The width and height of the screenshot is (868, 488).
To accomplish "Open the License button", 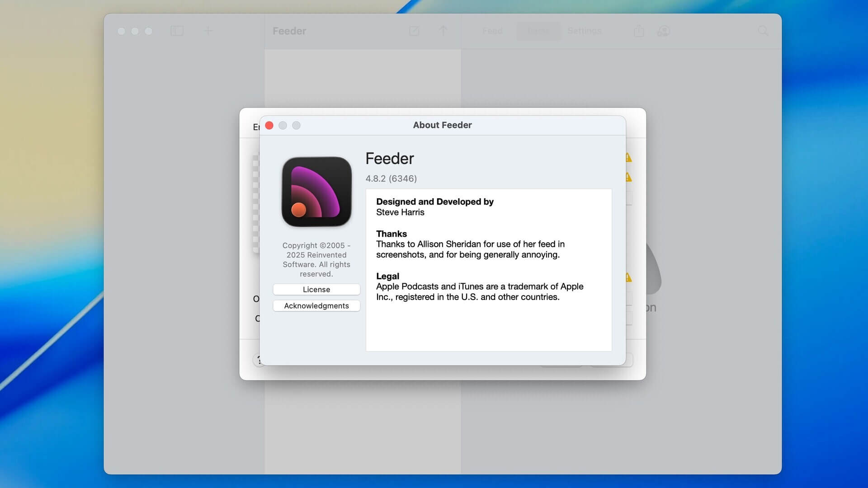I will pos(316,289).
